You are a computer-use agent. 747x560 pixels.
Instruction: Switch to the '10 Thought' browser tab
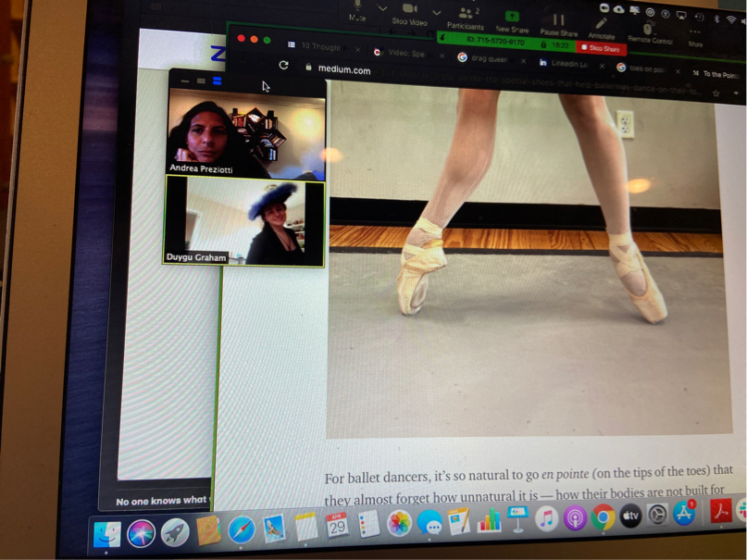(x=320, y=46)
